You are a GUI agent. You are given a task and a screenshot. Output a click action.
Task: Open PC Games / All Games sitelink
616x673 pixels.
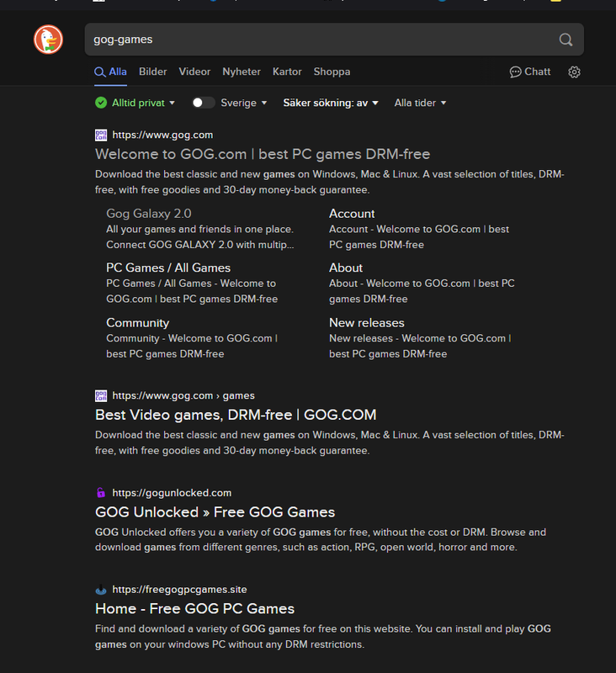[x=168, y=268]
